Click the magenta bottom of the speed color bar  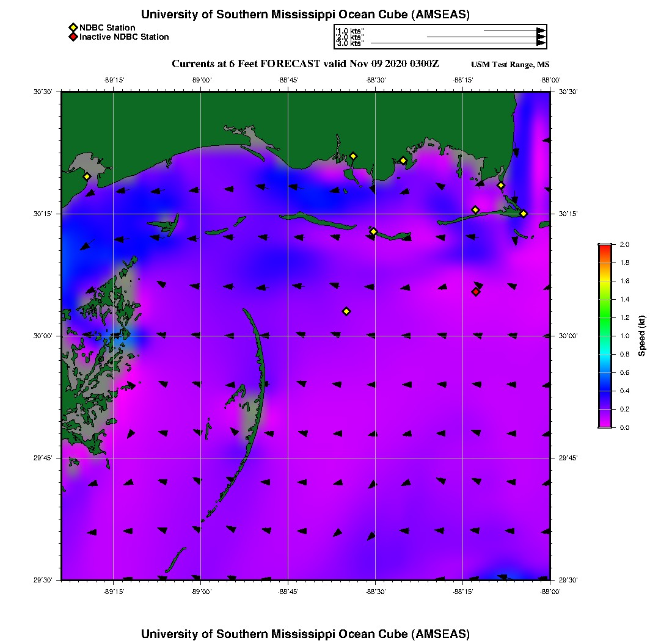point(605,424)
